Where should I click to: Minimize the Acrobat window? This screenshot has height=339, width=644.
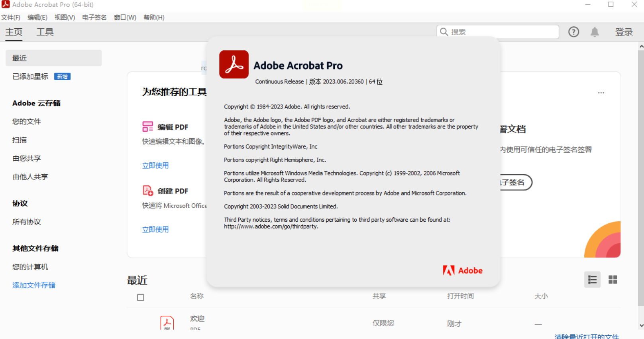588,4
